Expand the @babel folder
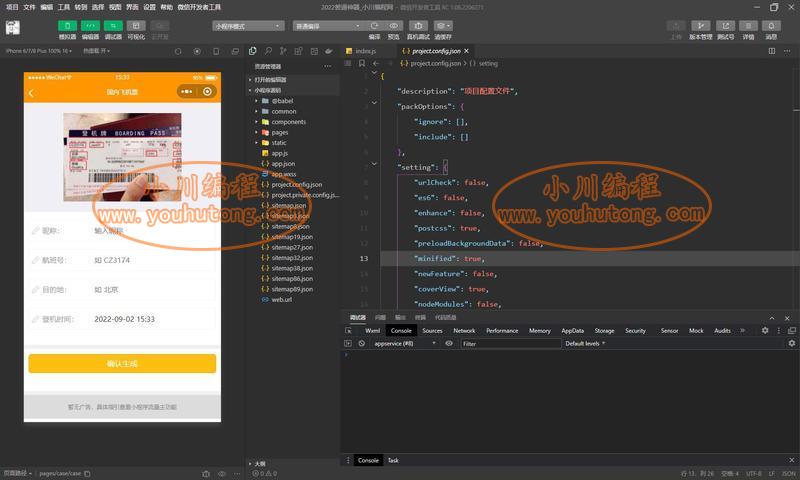The width and height of the screenshot is (800, 480). pyautogui.click(x=257, y=101)
